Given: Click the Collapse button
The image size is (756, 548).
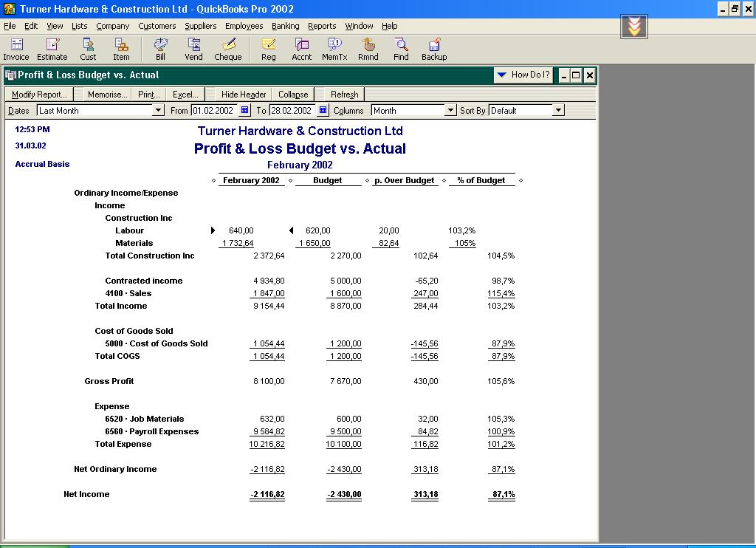Looking at the screenshot, I should point(293,95).
